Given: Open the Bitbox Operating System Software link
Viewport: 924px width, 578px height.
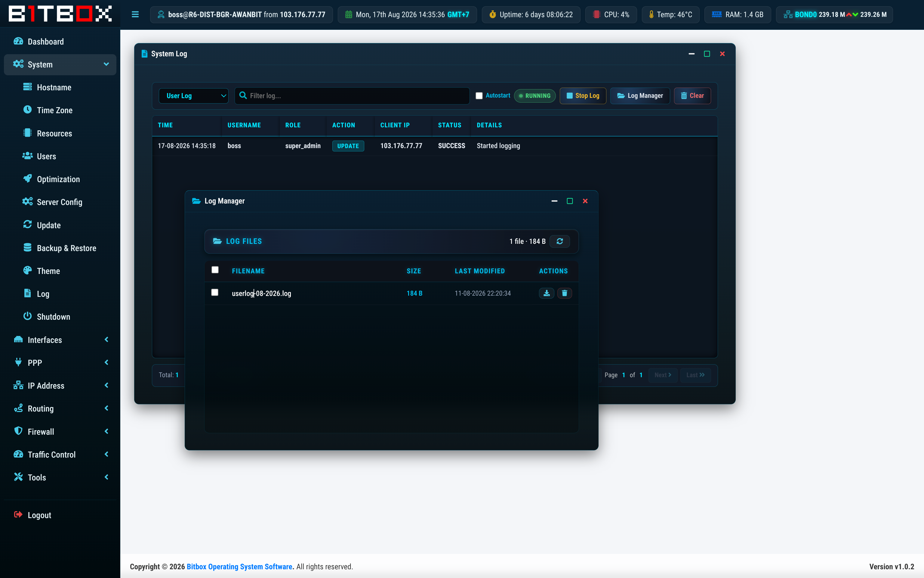Looking at the screenshot, I should coord(239,567).
